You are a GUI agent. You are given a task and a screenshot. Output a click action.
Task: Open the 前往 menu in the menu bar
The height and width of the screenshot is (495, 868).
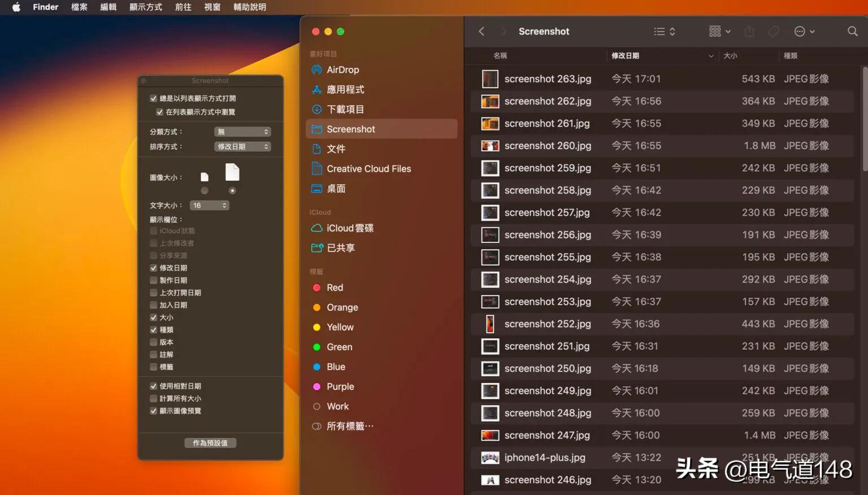pos(183,7)
